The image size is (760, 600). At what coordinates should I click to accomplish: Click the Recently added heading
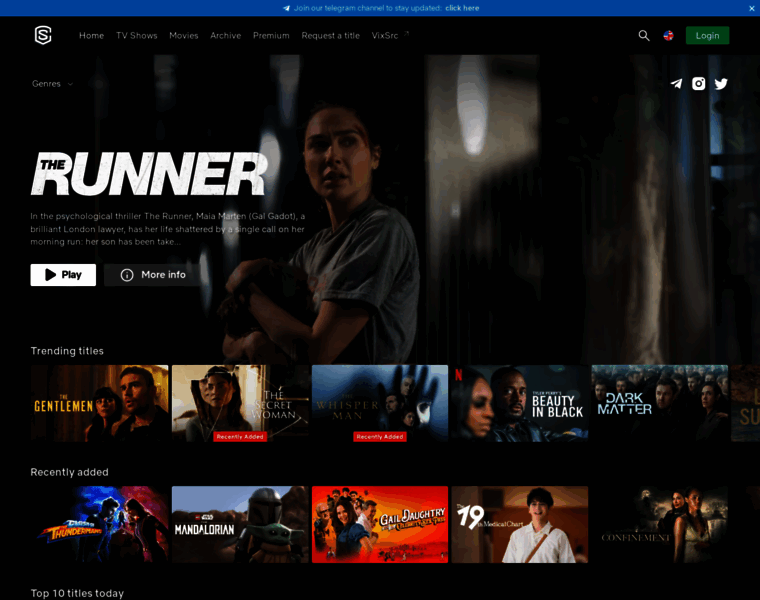click(69, 472)
